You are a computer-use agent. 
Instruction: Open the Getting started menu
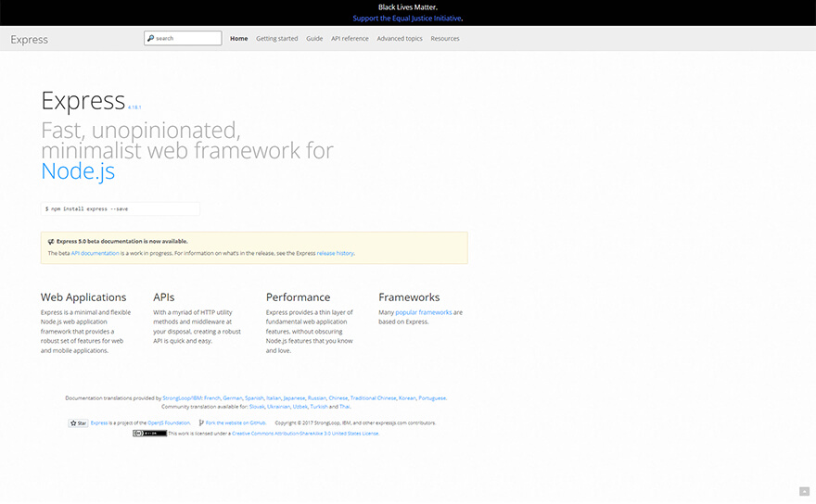[x=276, y=39]
